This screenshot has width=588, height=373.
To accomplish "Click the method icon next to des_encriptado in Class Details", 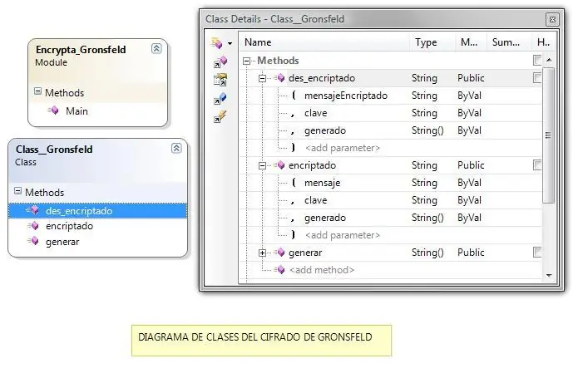I will (279, 78).
